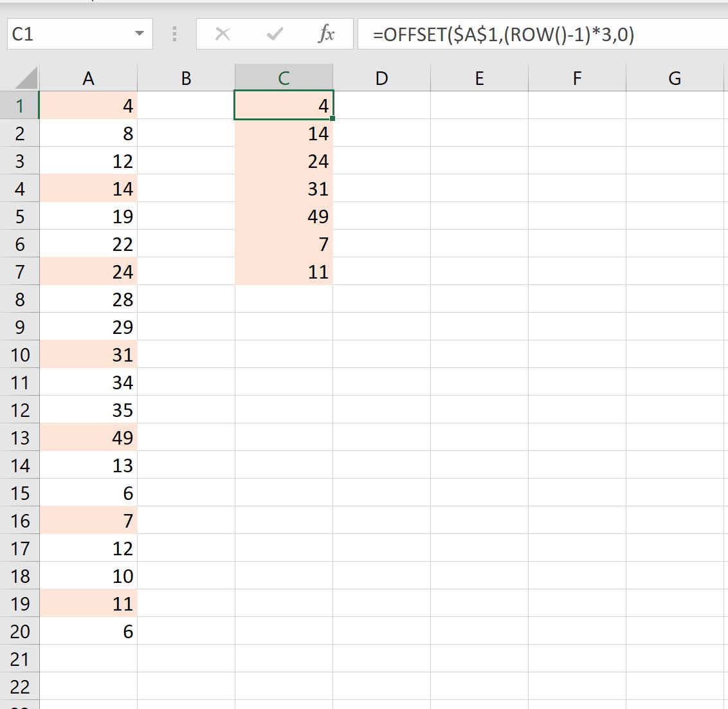Select row 20 header

point(19,631)
